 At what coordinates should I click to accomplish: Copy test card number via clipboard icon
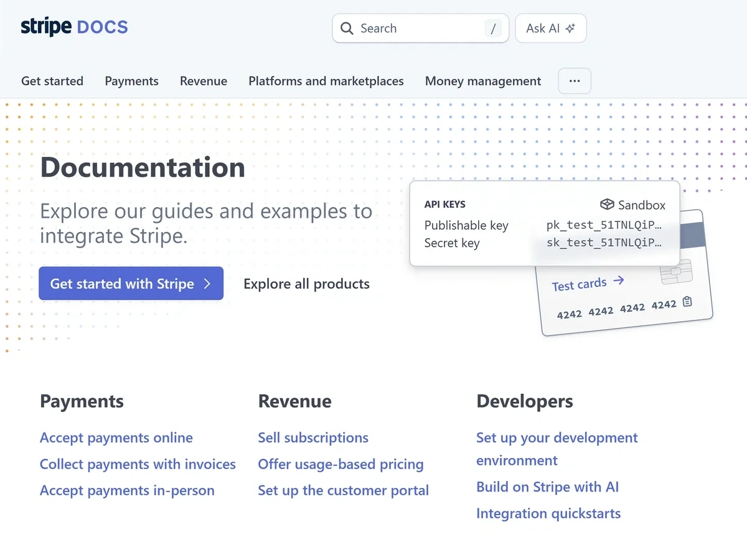pyautogui.click(x=687, y=302)
